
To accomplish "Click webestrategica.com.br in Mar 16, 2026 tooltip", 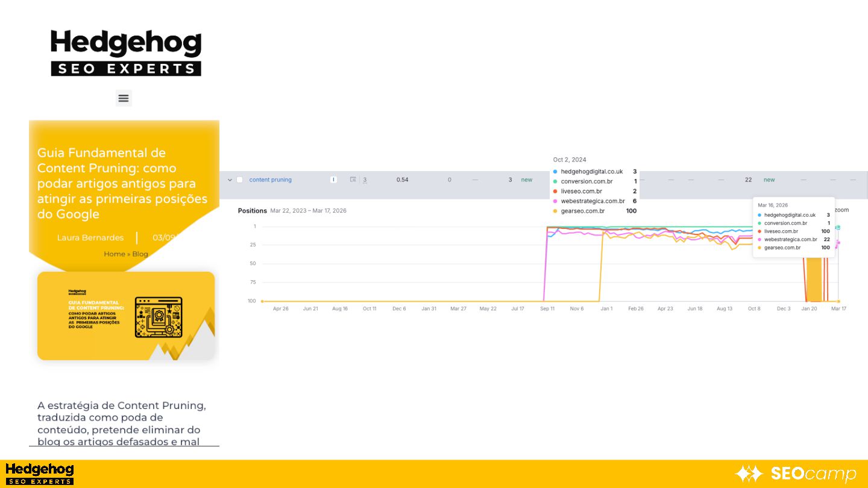I will pos(791,239).
